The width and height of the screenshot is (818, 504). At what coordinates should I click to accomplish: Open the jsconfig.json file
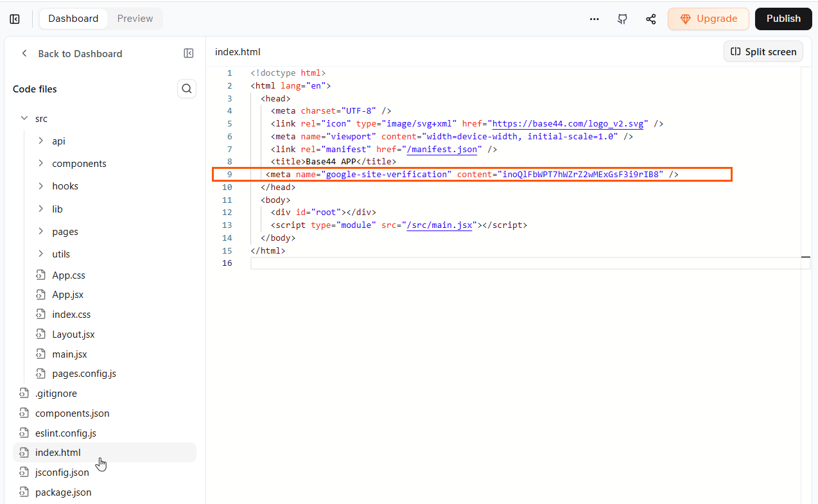(x=62, y=473)
